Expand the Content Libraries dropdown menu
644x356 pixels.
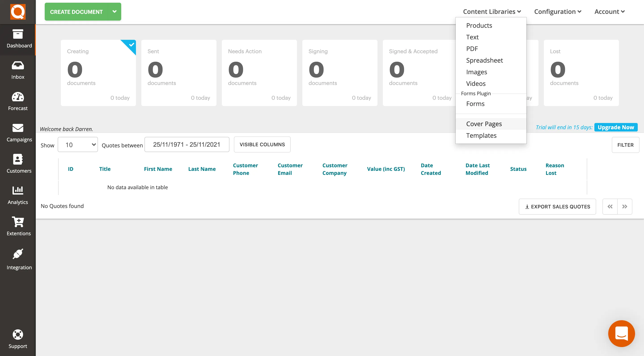[492, 11]
